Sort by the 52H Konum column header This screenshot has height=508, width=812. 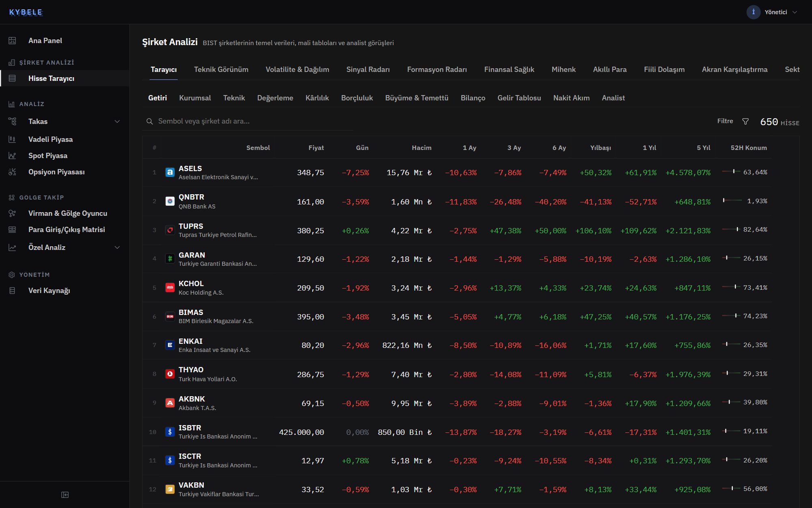pyautogui.click(x=749, y=148)
